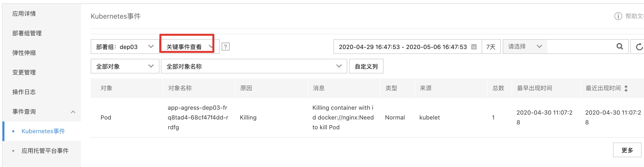
Task: Sort by 最近出现时间 arrows icon
Action: click(x=626, y=88)
